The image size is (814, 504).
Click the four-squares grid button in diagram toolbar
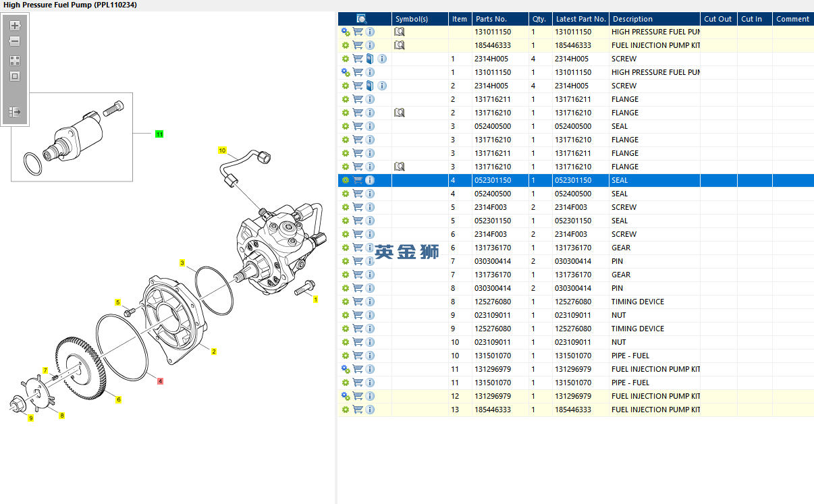15,61
